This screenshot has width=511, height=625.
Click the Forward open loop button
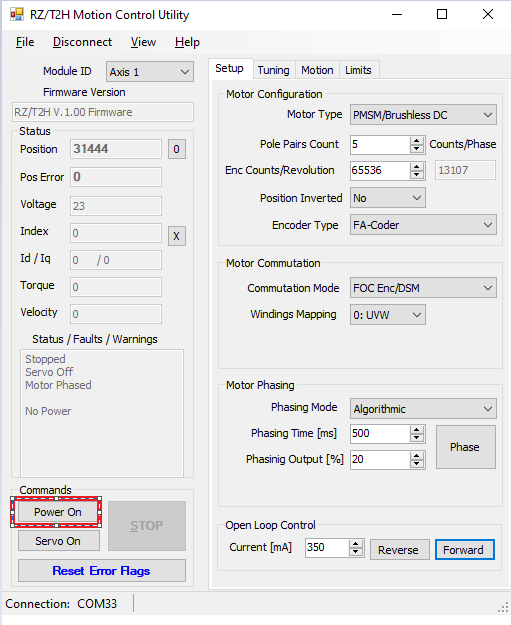coord(464,550)
